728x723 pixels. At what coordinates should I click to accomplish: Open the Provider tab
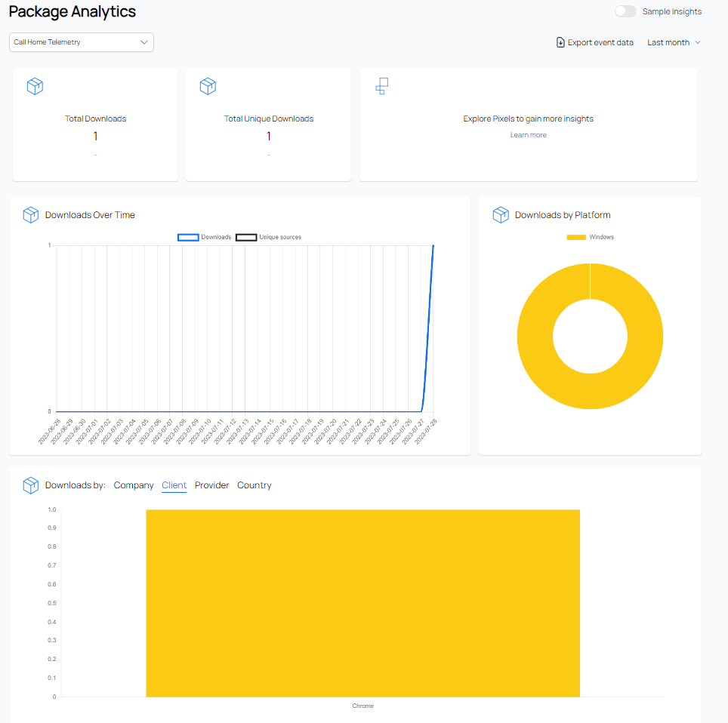pos(211,485)
